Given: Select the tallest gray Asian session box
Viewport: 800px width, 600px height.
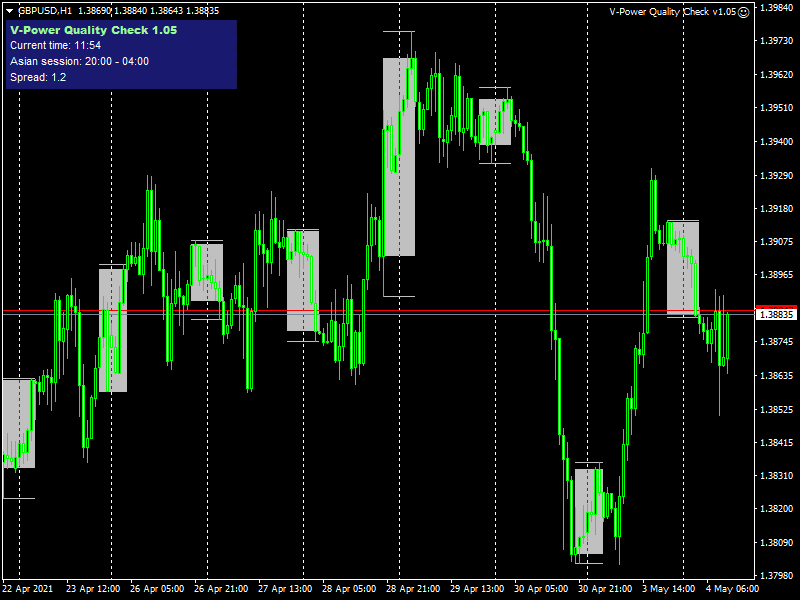Looking at the screenshot, I should [x=398, y=157].
